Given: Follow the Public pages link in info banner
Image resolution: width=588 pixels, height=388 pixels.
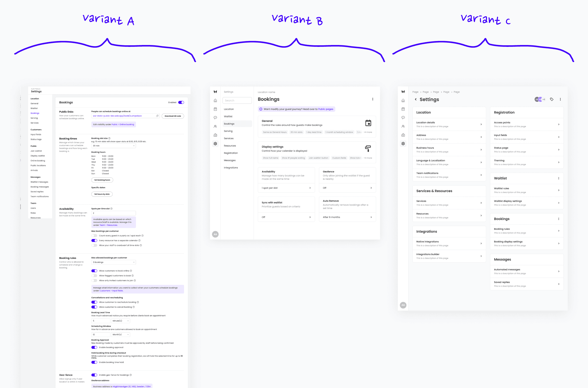Looking at the screenshot, I should 326,109.
